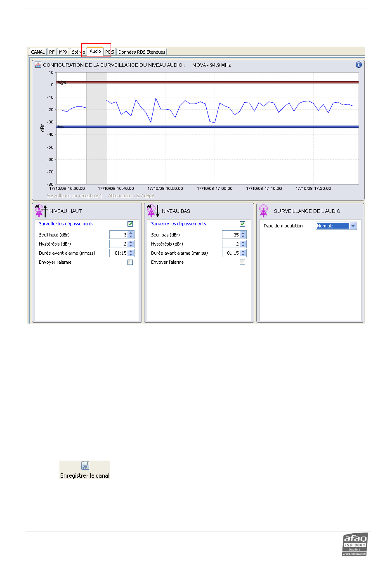
Task: Click the Surveillance de l'Audio antenna icon
Action: tap(264, 211)
